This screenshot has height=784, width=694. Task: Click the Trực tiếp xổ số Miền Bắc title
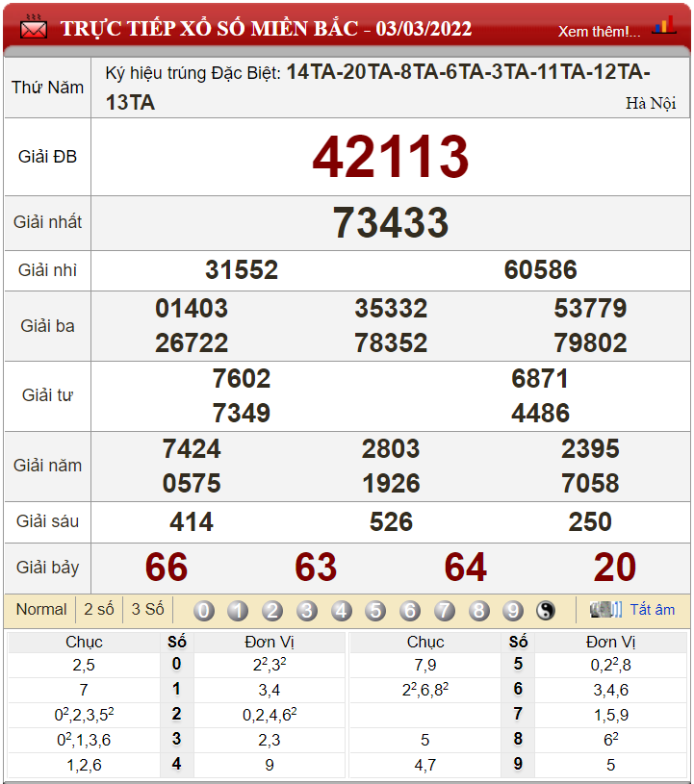click(266, 29)
